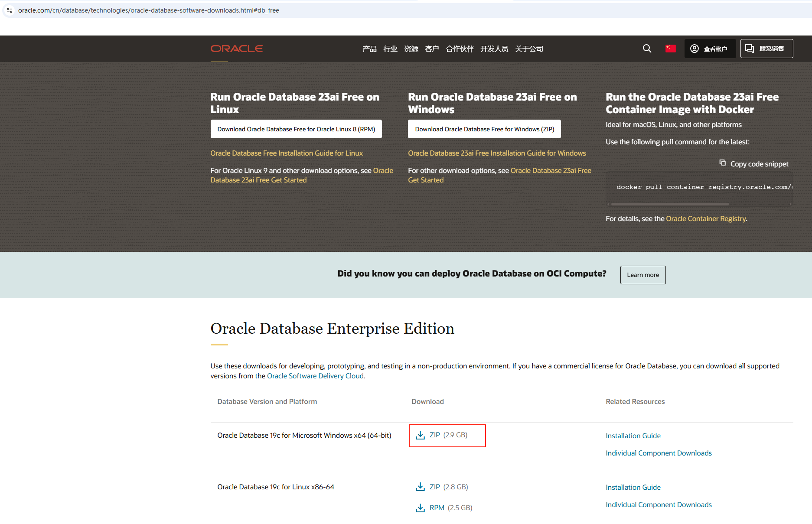
Task: Click download icon for Linux RPM 2.5 GB
Action: (420, 508)
